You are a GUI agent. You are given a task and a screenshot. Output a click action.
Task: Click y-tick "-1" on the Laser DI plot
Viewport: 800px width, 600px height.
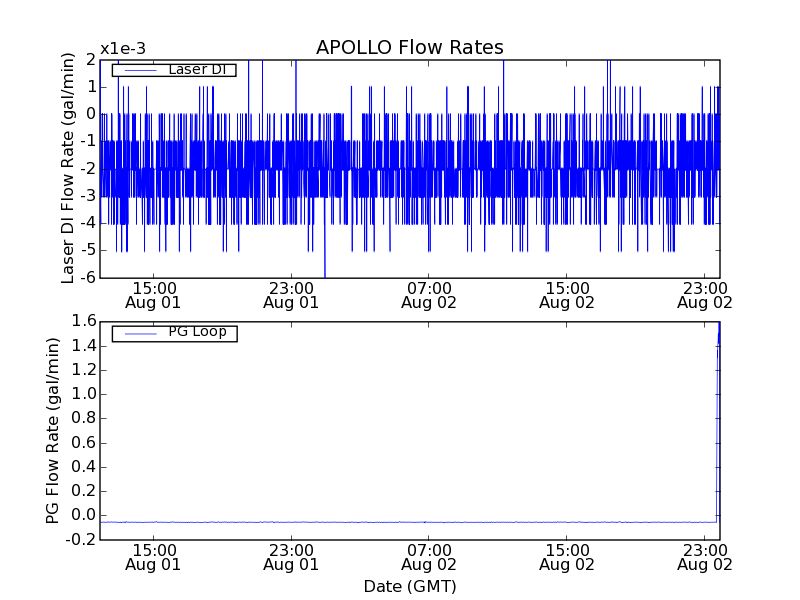pyautogui.click(x=88, y=141)
